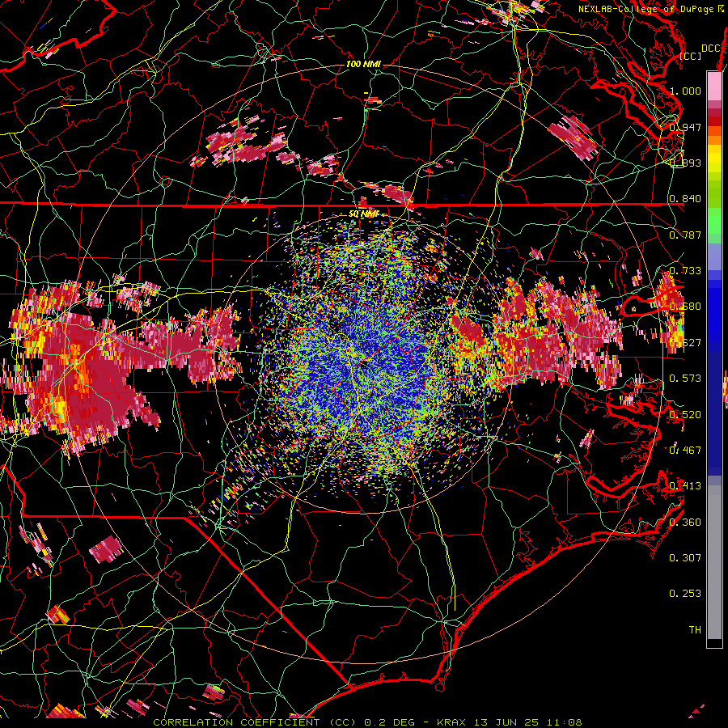Click the 0.413 legend value
The width and height of the screenshot is (728, 728).
click(x=685, y=485)
